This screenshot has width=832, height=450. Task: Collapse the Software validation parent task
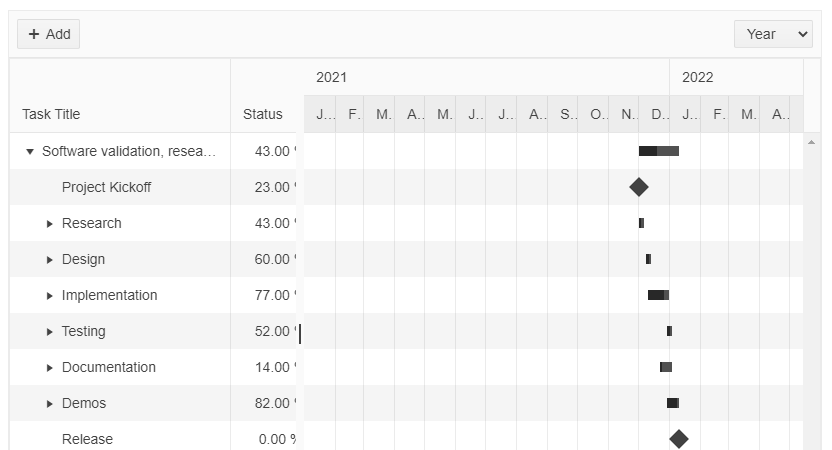(x=30, y=152)
